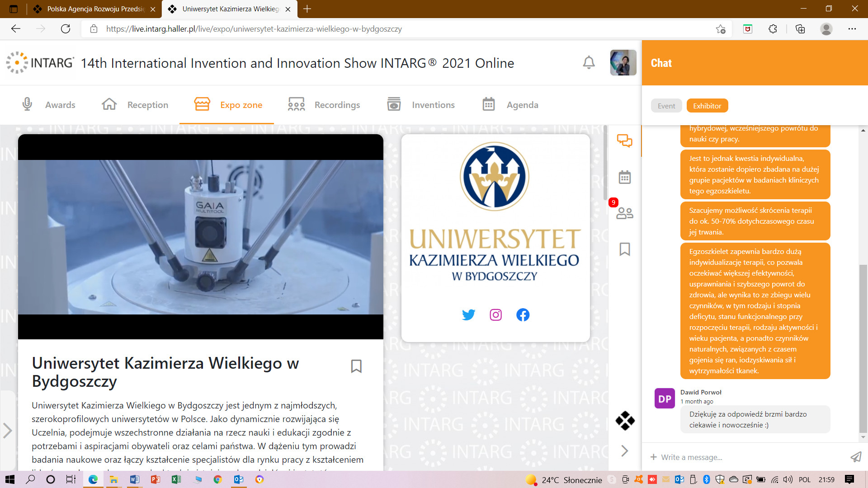Open the attendees people icon with badge
868x488 pixels.
tap(625, 212)
